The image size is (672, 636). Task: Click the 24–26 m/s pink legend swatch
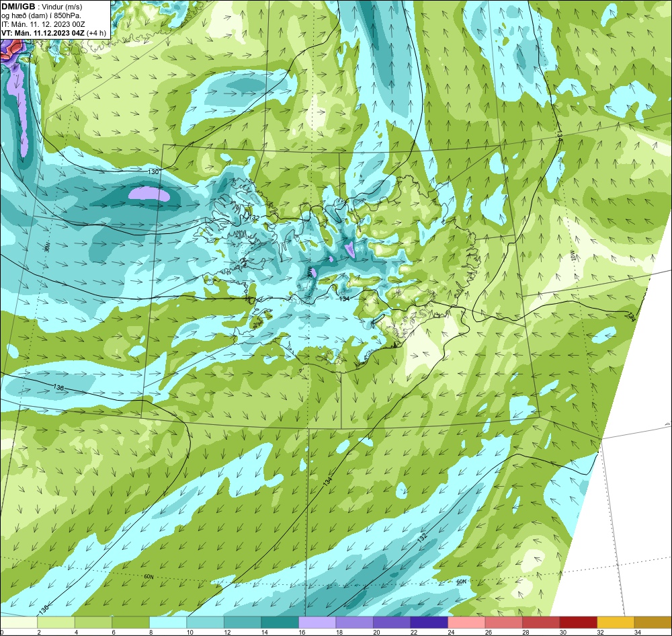(x=466, y=623)
